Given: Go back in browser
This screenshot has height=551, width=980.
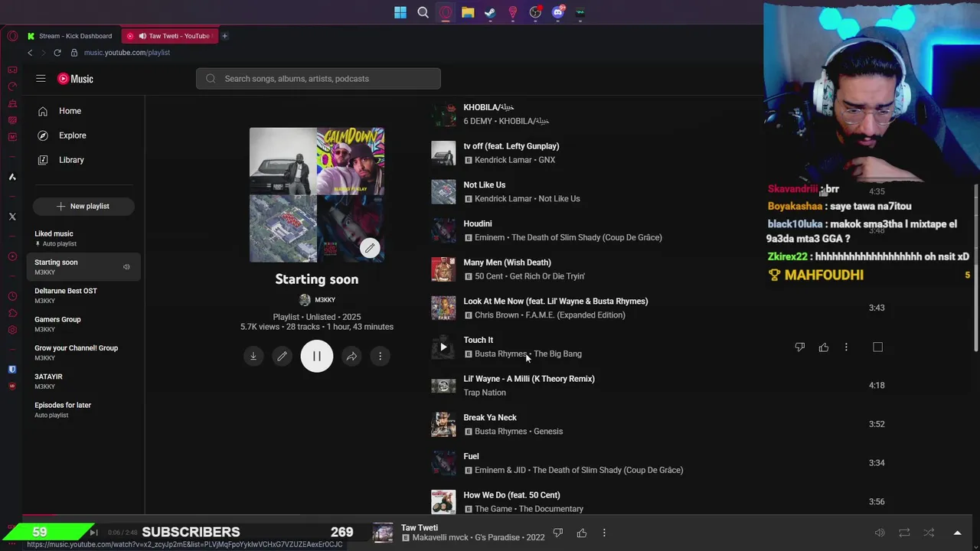Looking at the screenshot, I should tap(30, 53).
